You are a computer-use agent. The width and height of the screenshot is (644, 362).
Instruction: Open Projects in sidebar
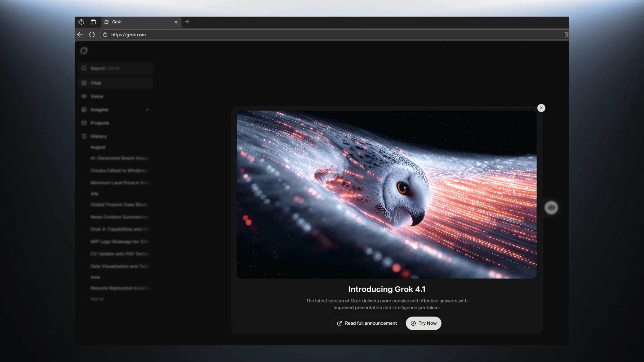click(100, 123)
